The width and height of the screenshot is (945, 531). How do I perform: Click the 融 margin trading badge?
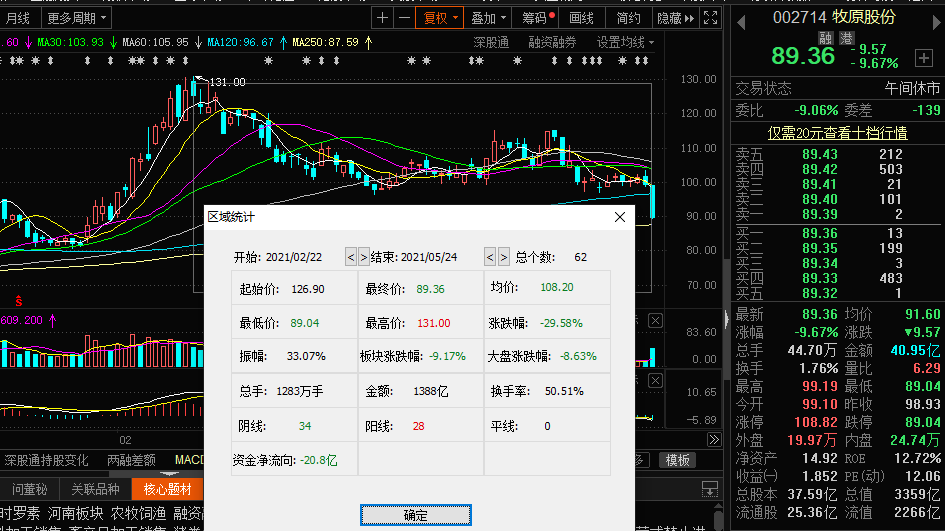[826, 38]
